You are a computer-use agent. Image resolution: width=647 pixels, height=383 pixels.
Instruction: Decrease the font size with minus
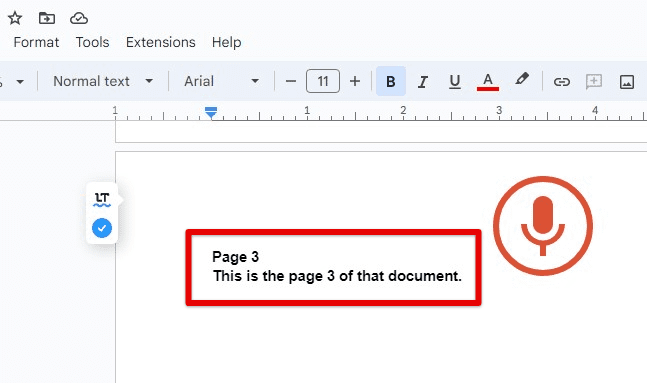[291, 81]
